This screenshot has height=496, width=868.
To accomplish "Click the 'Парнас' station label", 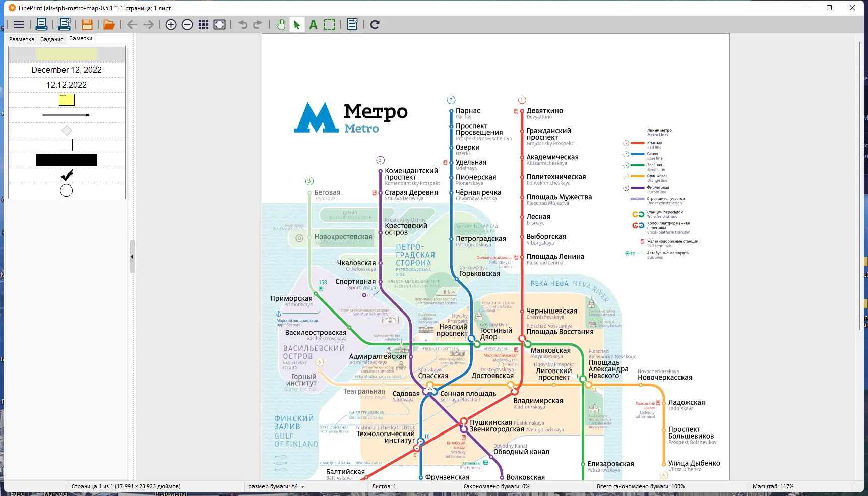I will (x=468, y=111).
